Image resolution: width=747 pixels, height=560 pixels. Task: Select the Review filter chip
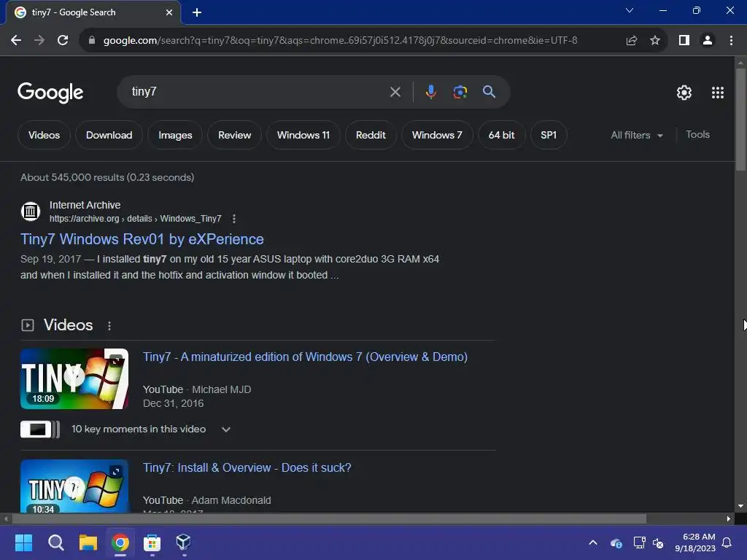tap(234, 135)
